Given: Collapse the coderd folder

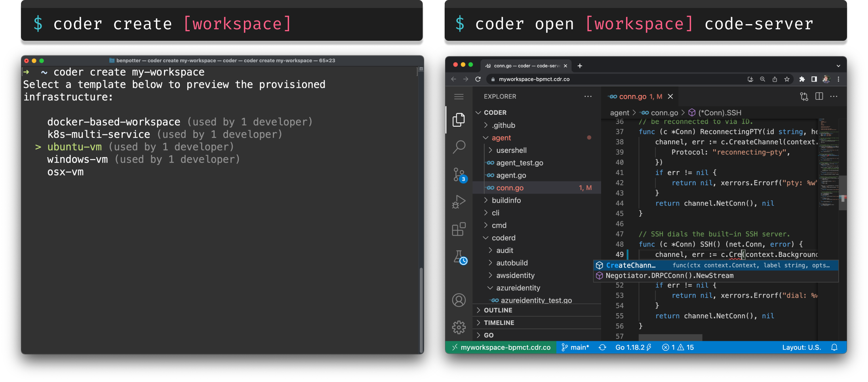Looking at the screenshot, I should (x=537, y=238).
